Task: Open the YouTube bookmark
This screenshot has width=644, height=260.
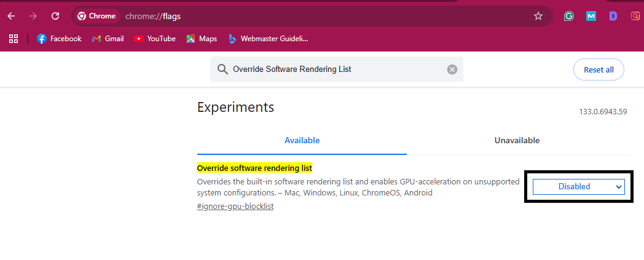Action: point(155,39)
